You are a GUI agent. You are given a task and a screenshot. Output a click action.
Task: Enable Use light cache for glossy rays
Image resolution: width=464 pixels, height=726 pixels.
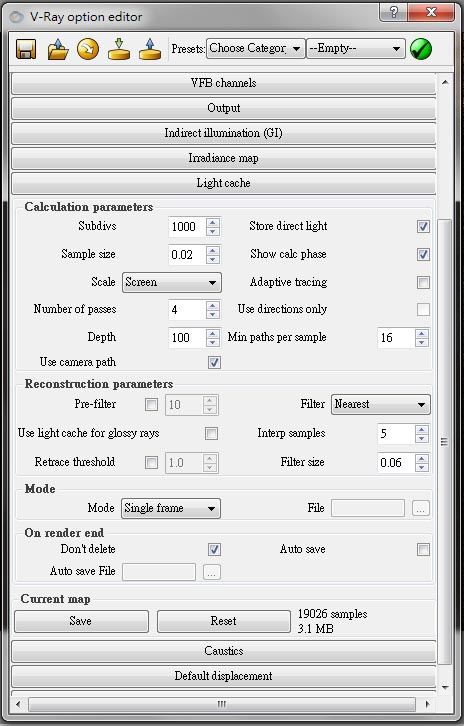212,433
